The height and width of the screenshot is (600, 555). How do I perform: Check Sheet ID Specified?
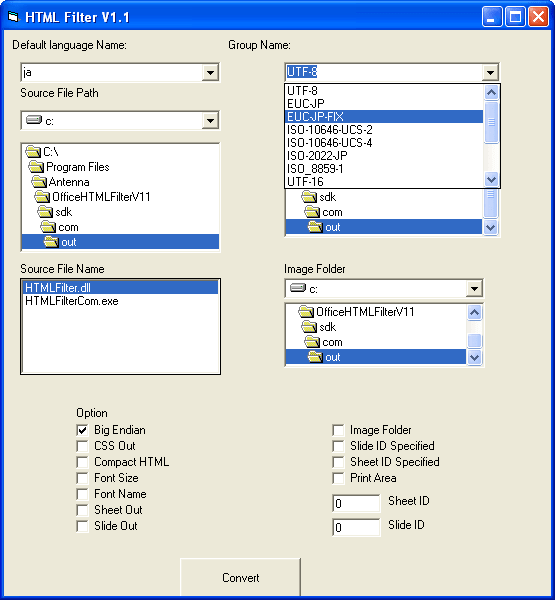pyautogui.click(x=338, y=462)
